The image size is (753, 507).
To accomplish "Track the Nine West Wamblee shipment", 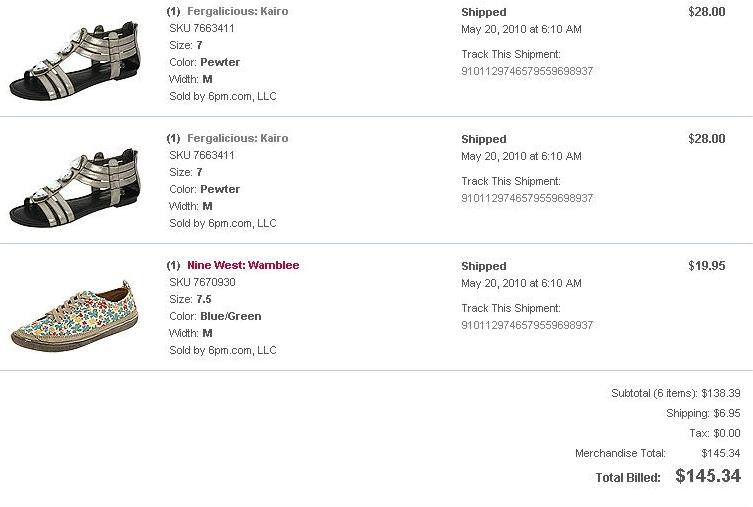I will click(x=527, y=326).
